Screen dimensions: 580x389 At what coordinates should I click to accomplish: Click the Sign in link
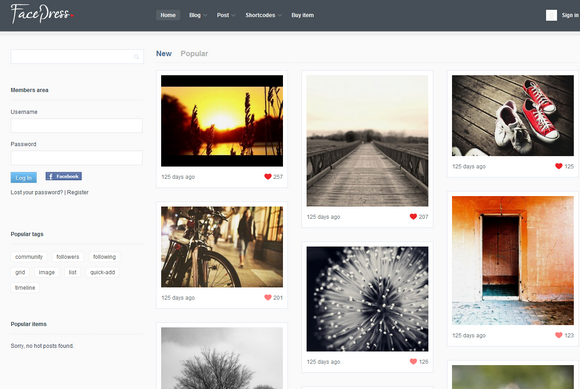570,15
